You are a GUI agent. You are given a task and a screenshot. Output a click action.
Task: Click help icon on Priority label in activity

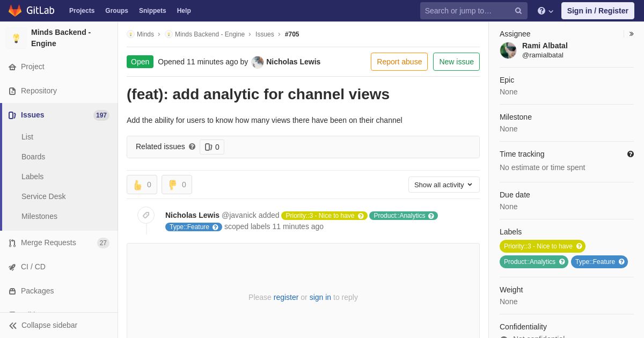click(361, 216)
